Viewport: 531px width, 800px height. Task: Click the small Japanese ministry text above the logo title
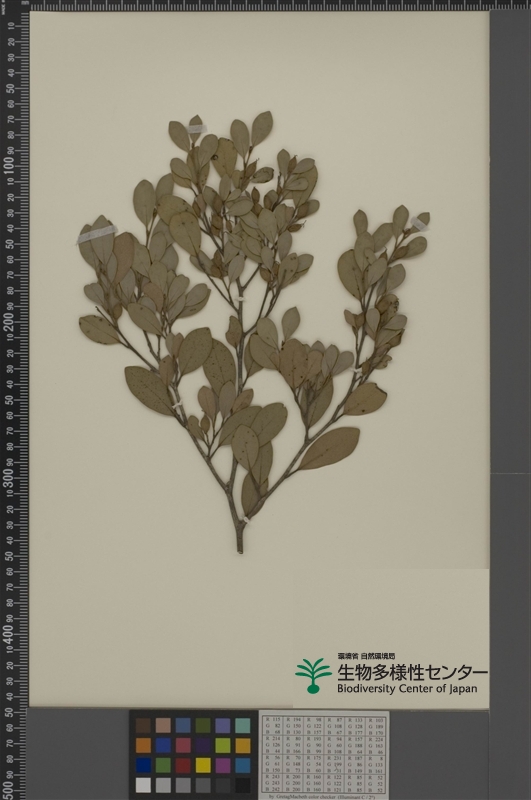pyautogui.click(x=366, y=656)
